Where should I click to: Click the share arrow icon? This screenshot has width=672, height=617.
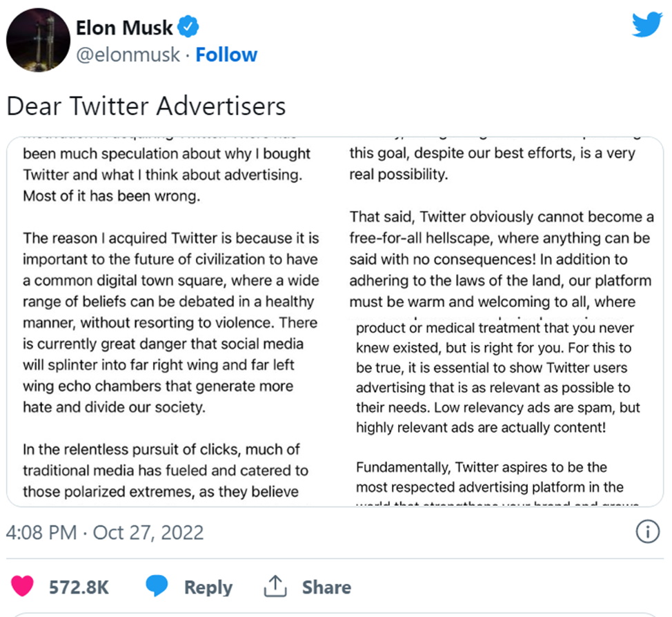pos(275,587)
